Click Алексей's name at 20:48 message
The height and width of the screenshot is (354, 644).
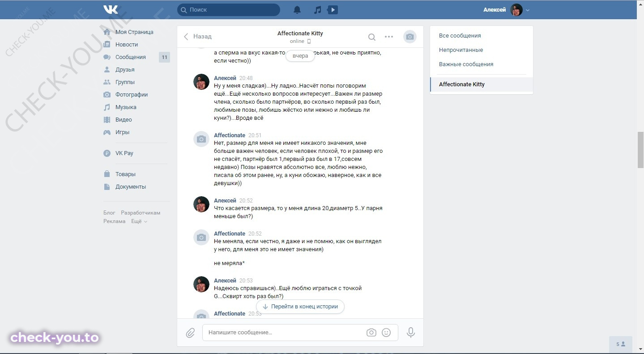[x=225, y=78]
